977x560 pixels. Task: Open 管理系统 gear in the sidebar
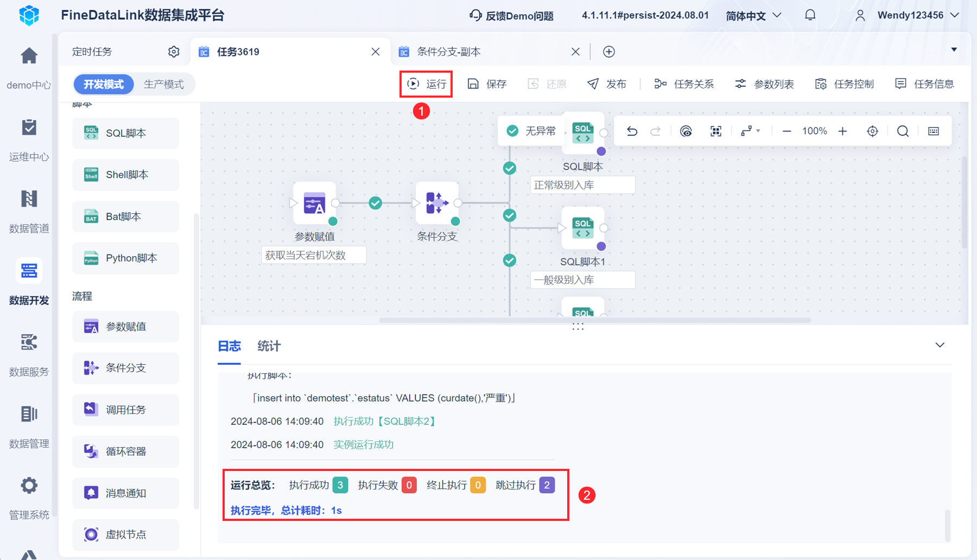pyautogui.click(x=29, y=485)
